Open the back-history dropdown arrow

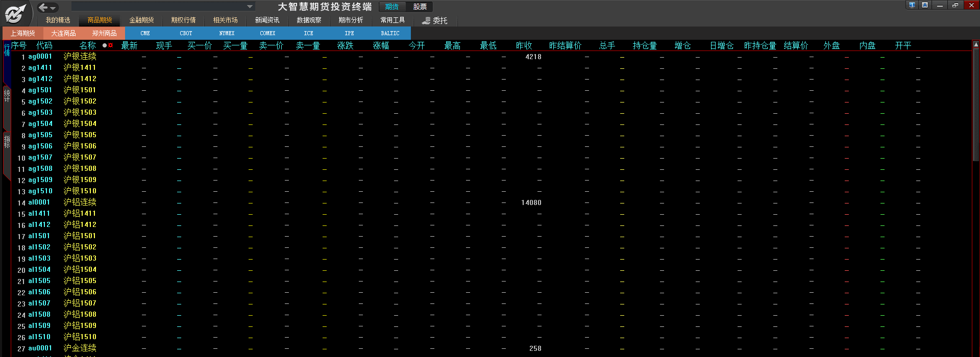pos(53,8)
